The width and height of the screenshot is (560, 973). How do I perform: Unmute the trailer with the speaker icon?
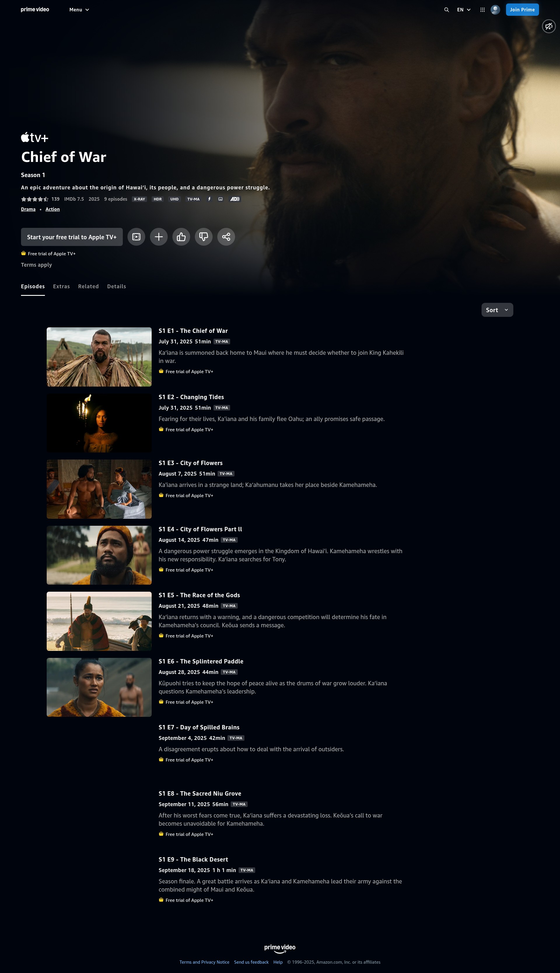[548, 26]
